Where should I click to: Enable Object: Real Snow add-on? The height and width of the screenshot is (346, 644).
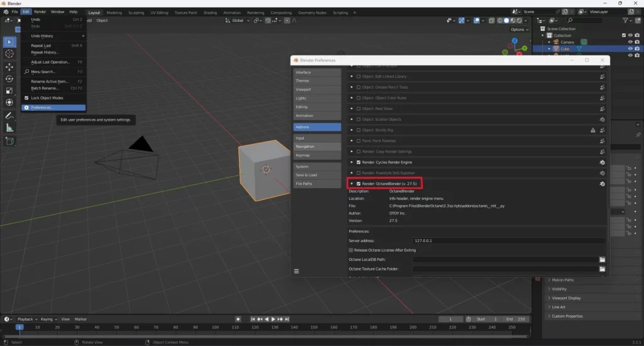(x=358, y=109)
